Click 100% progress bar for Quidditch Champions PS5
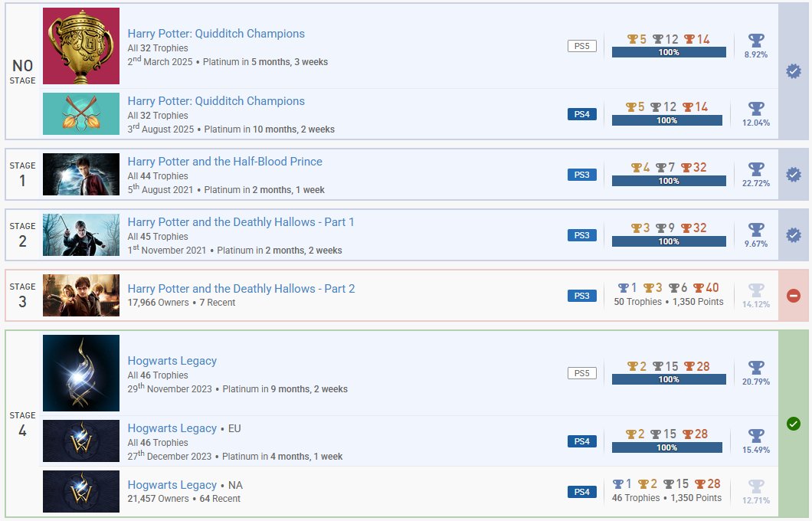The height and width of the screenshot is (521, 812). [669, 52]
